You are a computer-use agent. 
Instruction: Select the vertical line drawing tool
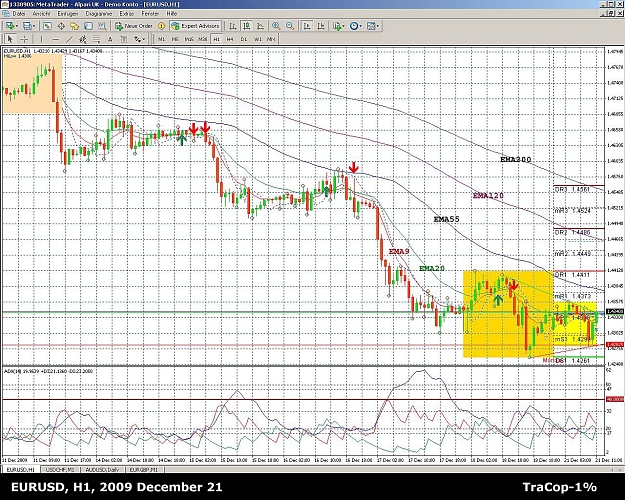[x=41, y=39]
